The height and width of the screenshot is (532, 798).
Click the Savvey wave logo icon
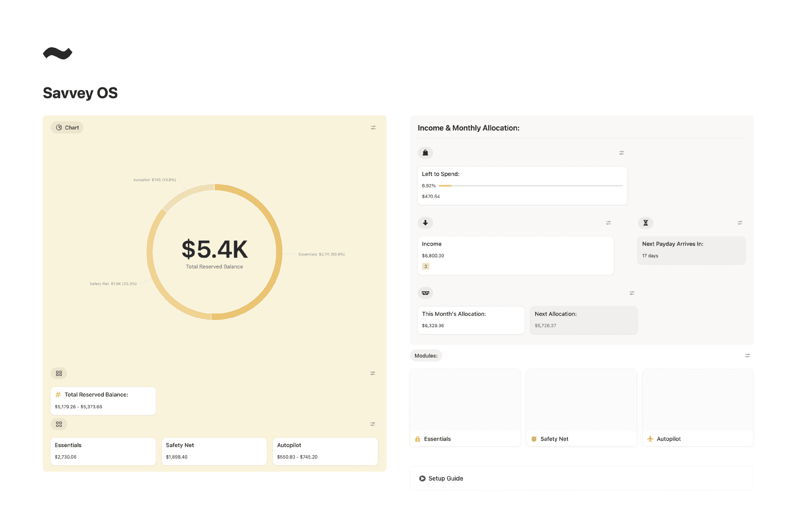(x=58, y=53)
